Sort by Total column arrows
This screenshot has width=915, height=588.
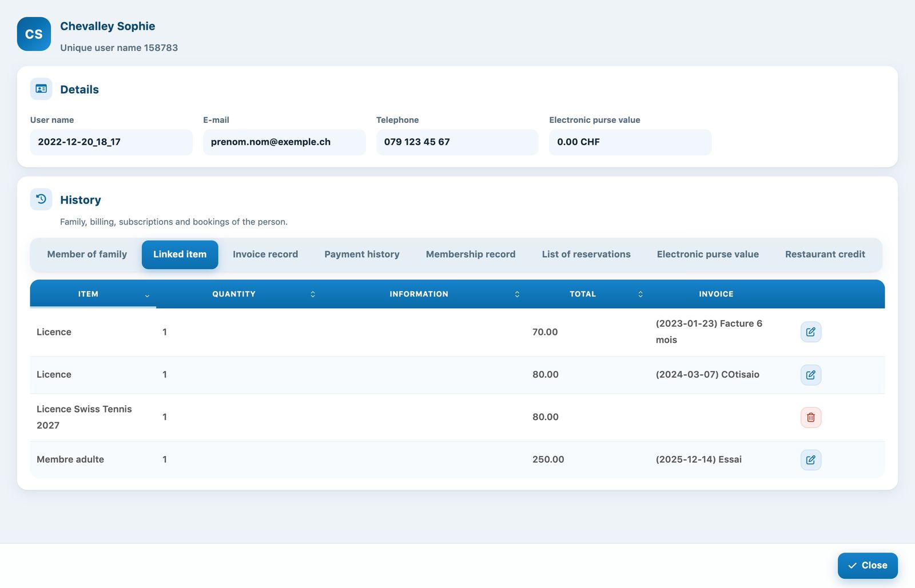coord(640,294)
